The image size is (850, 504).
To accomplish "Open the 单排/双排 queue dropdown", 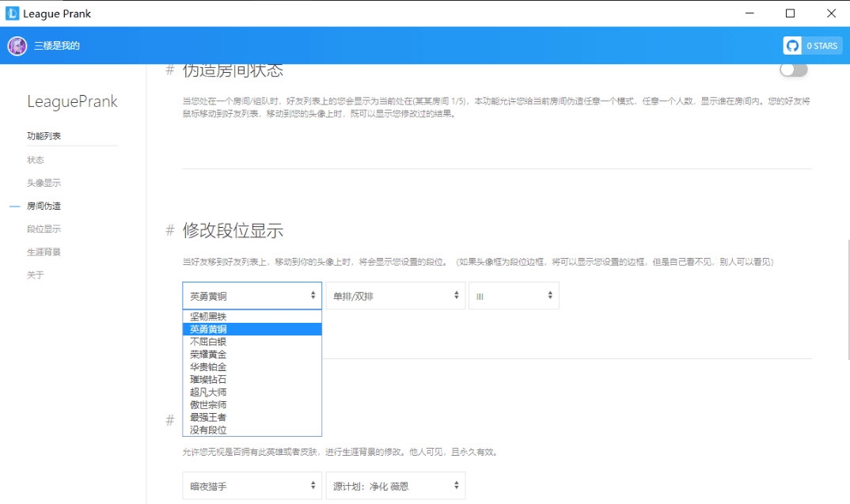I will (396, 295).
